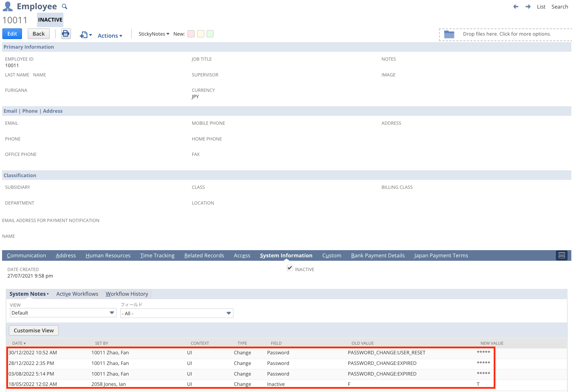Click the Inactive field cell
The image size is (572, 392).
(x=276, y=384)
